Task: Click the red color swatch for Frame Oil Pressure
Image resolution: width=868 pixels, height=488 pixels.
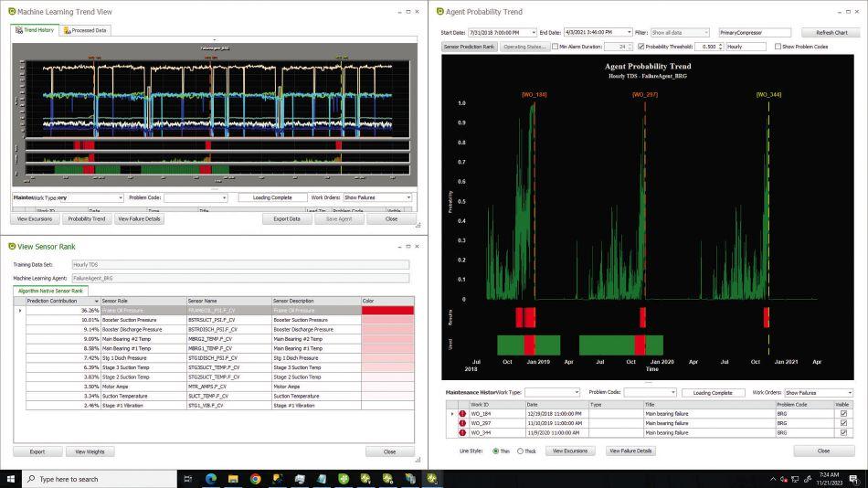Action: pyautogui.click(x=387, y=310)
